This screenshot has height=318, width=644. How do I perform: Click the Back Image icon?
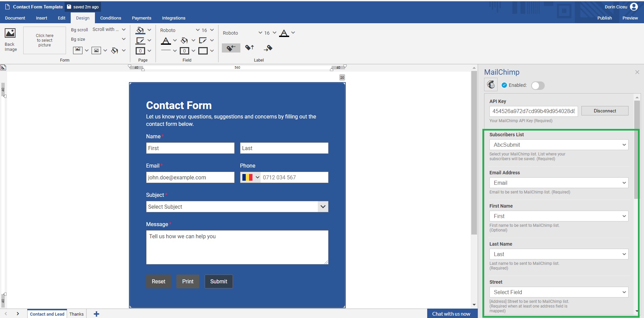pyautogui.click(x=10, y=33)
